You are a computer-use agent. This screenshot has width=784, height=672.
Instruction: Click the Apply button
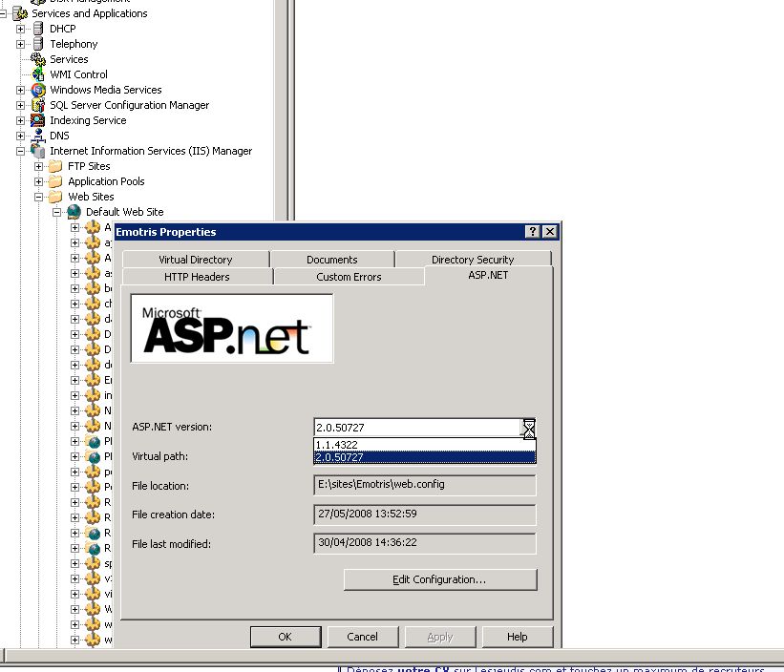(x=440, y=637)
